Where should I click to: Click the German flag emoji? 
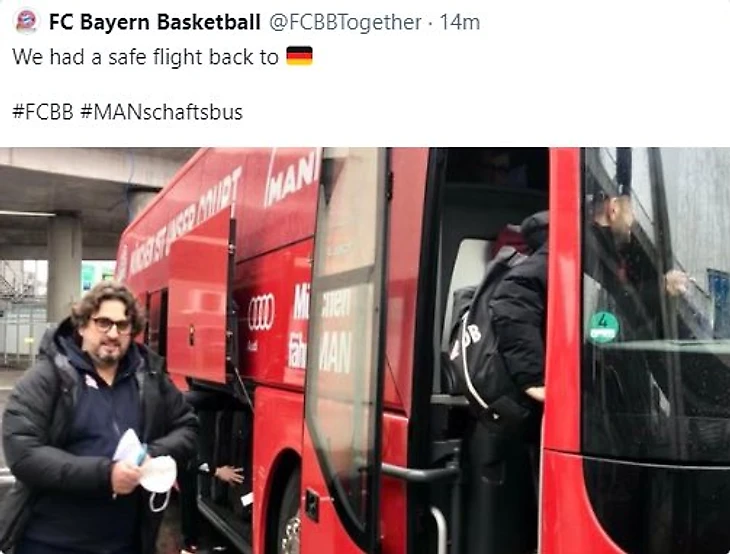(299, 56)
